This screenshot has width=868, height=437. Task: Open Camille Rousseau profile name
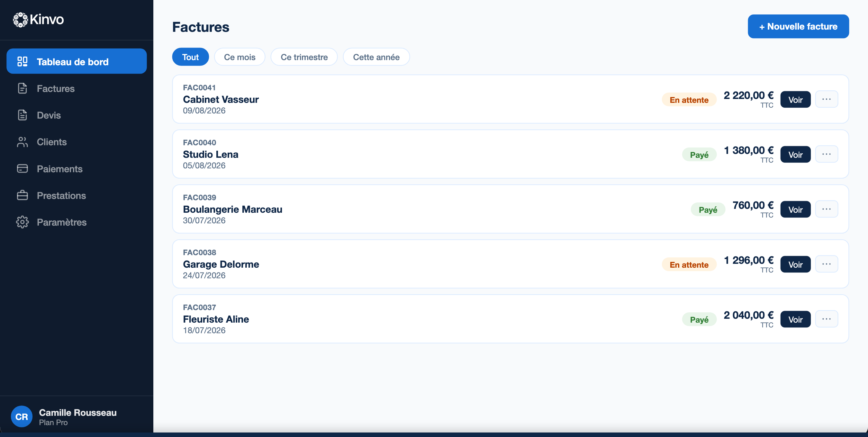click(78, 413)
